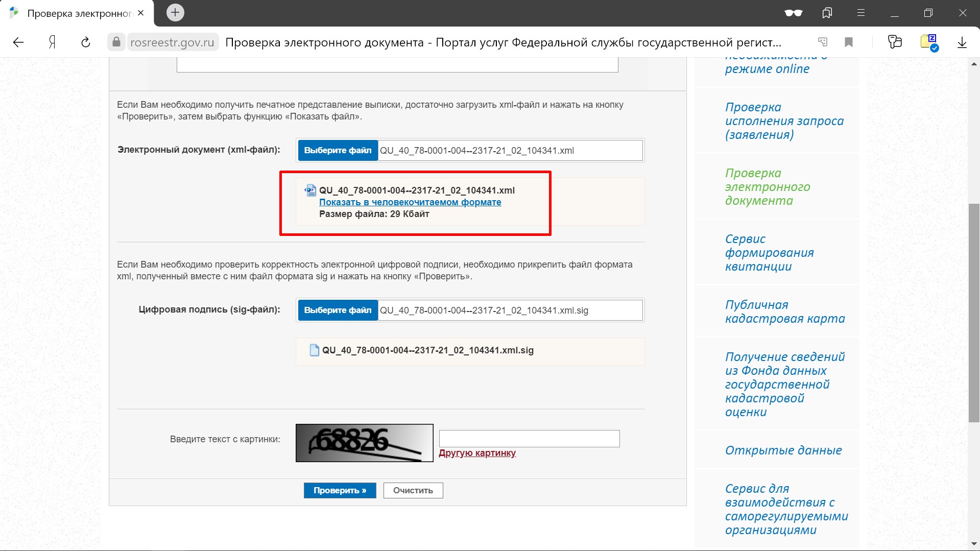Click the scrollbar down arrow

(974, 544)
